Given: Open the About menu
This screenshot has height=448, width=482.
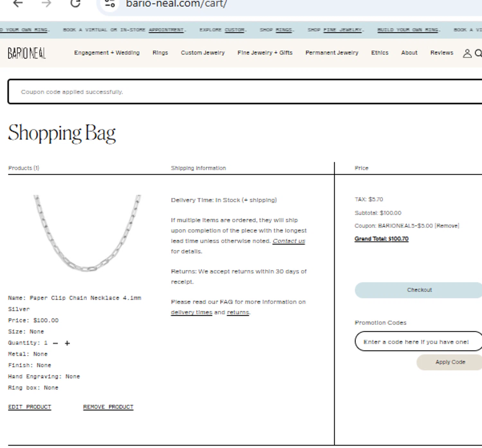Looking at the screenshot, I should (x=409, y=53).
